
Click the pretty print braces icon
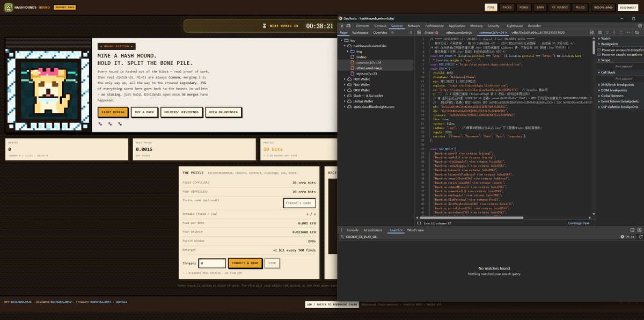click(x=419, y=223)
